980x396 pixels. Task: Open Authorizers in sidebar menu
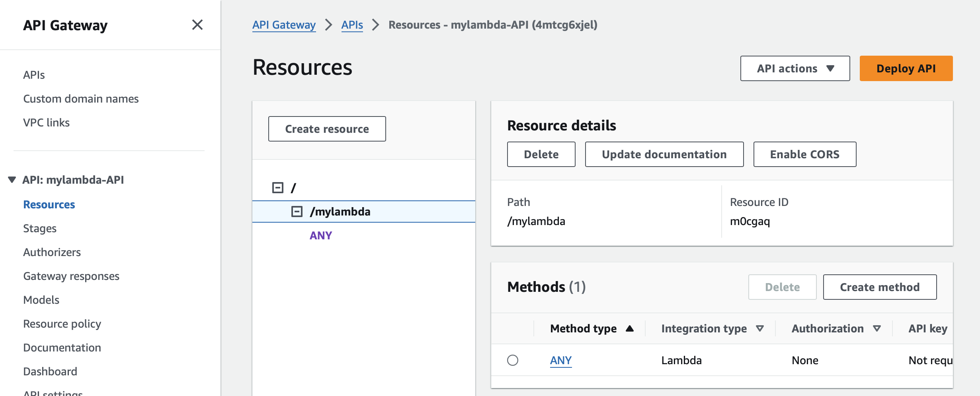tap(52, 252)
